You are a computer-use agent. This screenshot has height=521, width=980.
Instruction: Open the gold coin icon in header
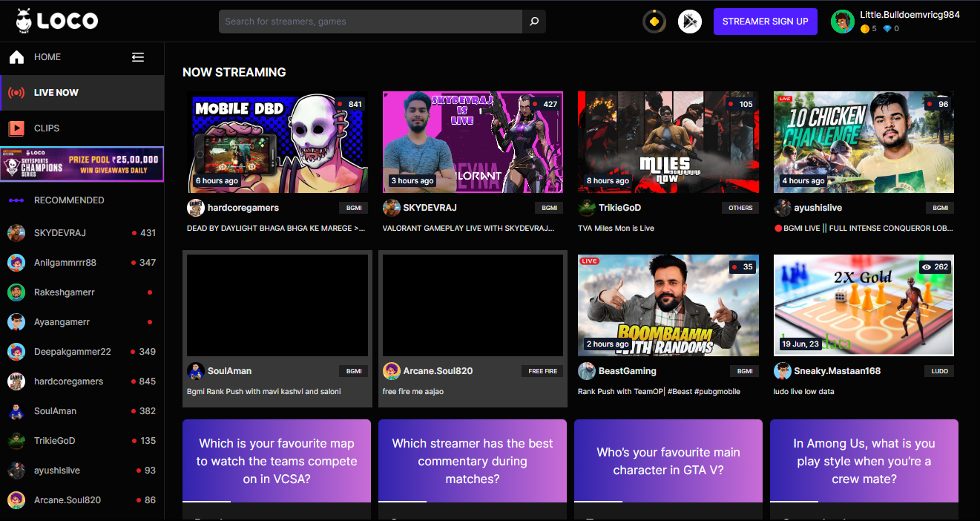(x=654, y=22)
